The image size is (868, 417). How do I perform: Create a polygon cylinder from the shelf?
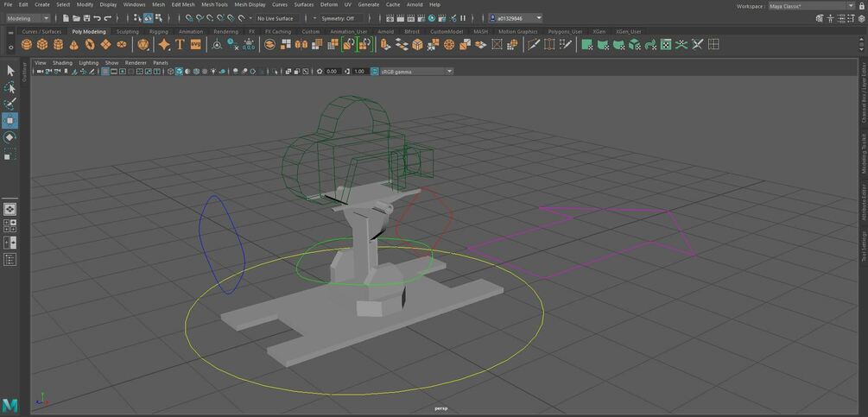(x=58, y=45)
